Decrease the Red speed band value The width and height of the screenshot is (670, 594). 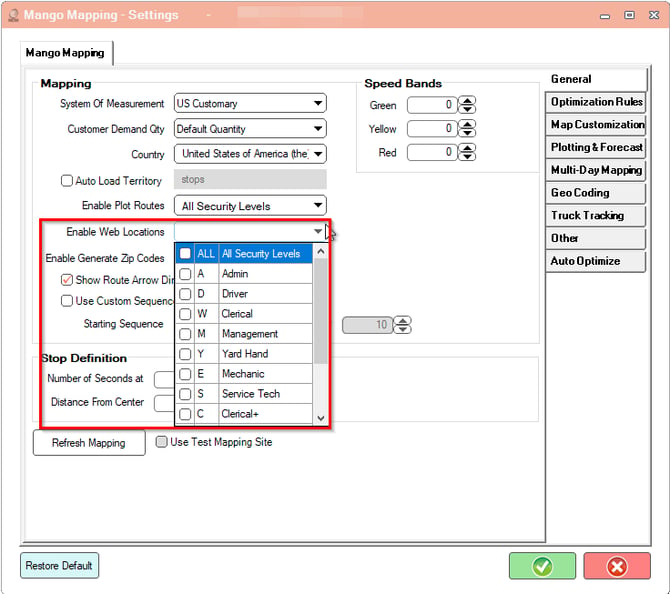(467, 156)
